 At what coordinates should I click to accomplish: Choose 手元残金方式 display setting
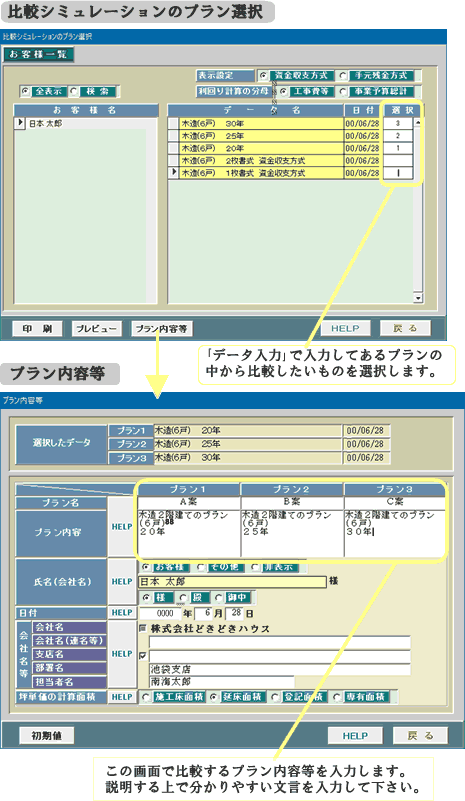click(343, 75)
